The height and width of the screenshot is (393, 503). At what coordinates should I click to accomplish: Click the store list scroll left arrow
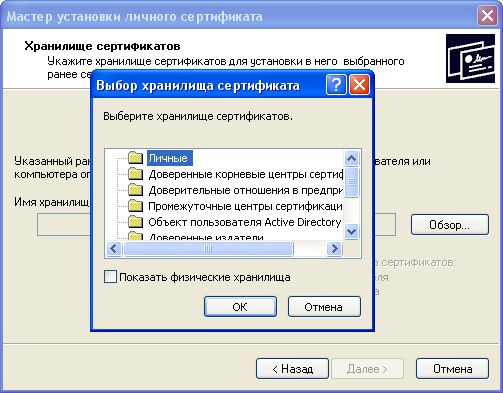114,248
